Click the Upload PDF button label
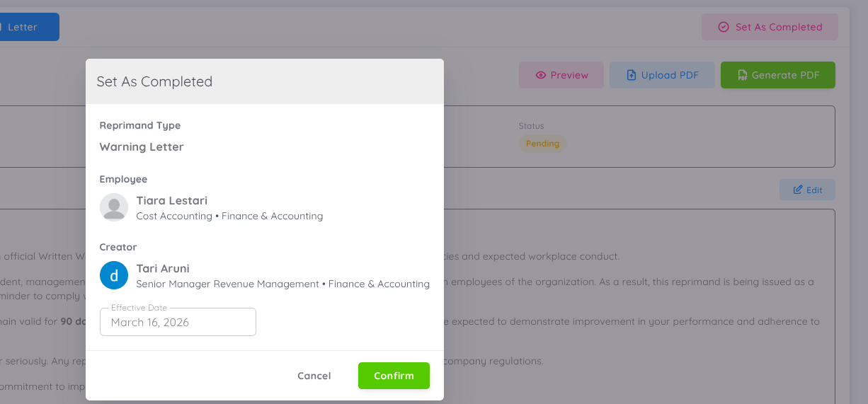The width and height of the screenshot is (868, 404). 670,75
